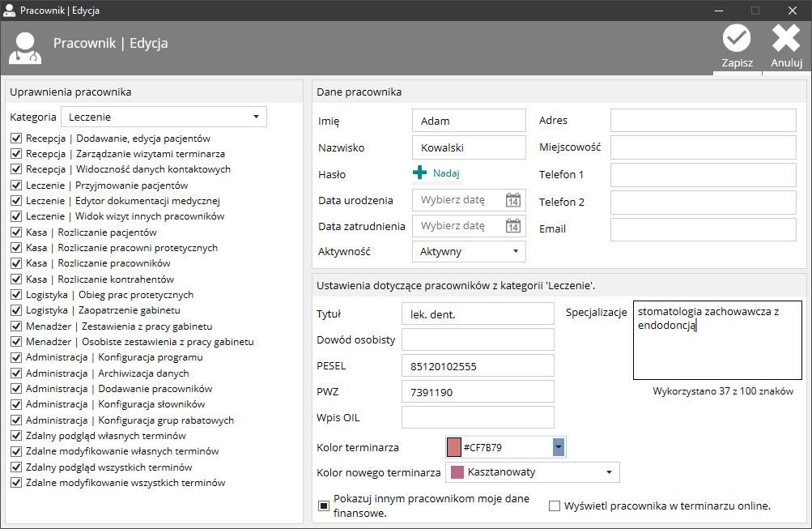Toggle Zdalny podgląd własnych terminów

click(16, 436)
